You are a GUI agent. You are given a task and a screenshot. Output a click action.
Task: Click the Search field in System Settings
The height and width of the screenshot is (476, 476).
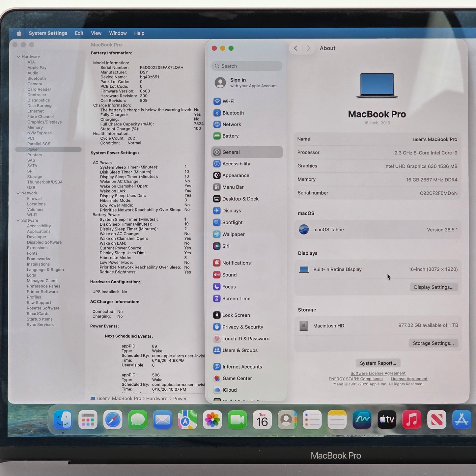[247, 66]
